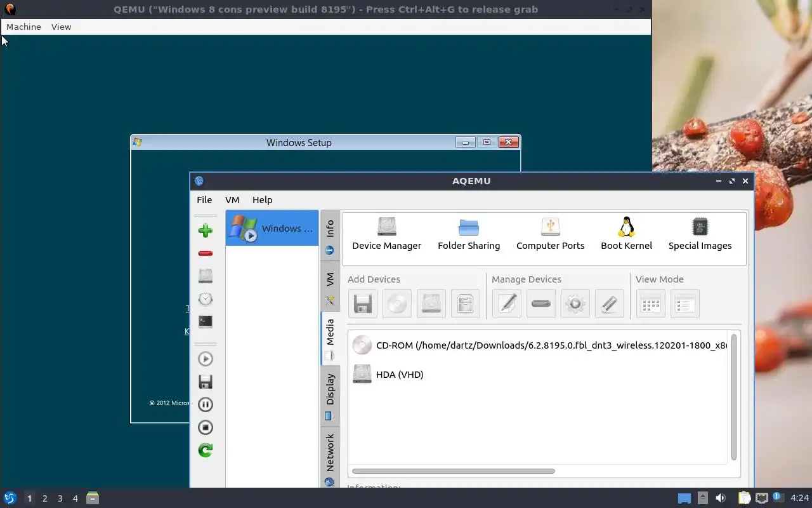Click the hard disk icon in AQEMU's left sidebar
Screen dimensions: 812x508
tap(205, 276)
